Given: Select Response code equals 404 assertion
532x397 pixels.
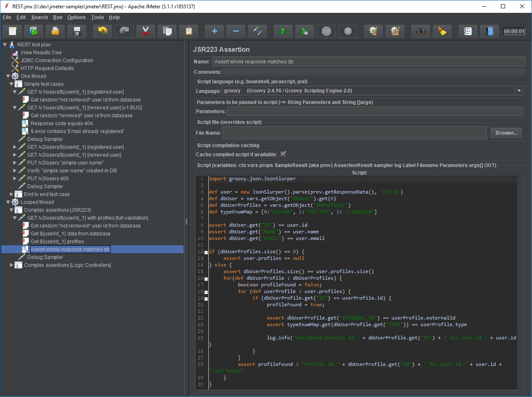Looking at the screenshot, I should pos(62,123).
